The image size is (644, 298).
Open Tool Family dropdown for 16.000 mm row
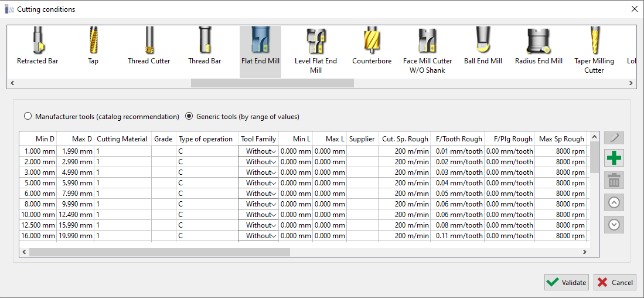(273, 236)
